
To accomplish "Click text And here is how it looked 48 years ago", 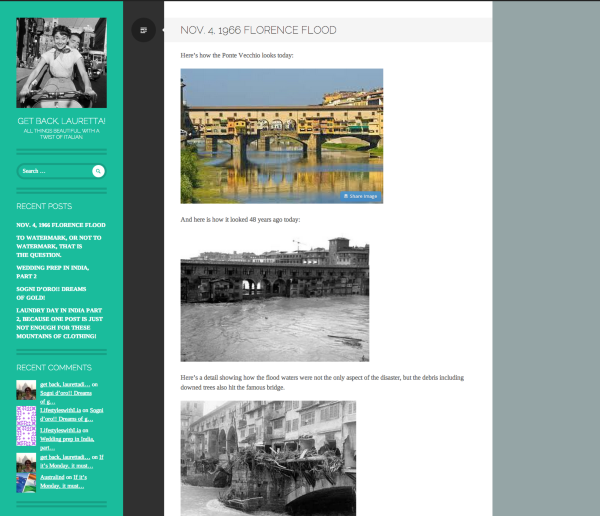I will coord(240,220).
